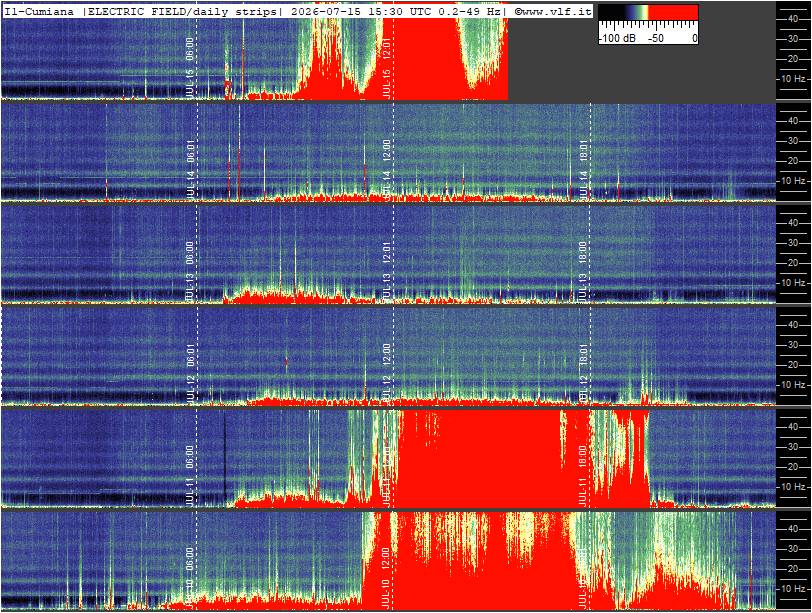Image resolution: width=812 pixels, height=613 pixels.
Task: Click the '10 Hz' axis label of the JUL 15 strip
Action: tap(793, 79)
